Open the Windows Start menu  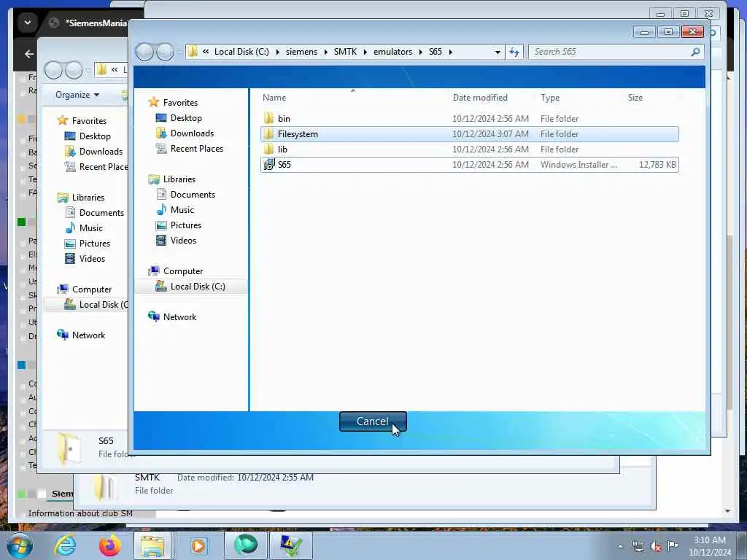click(19, 545)
